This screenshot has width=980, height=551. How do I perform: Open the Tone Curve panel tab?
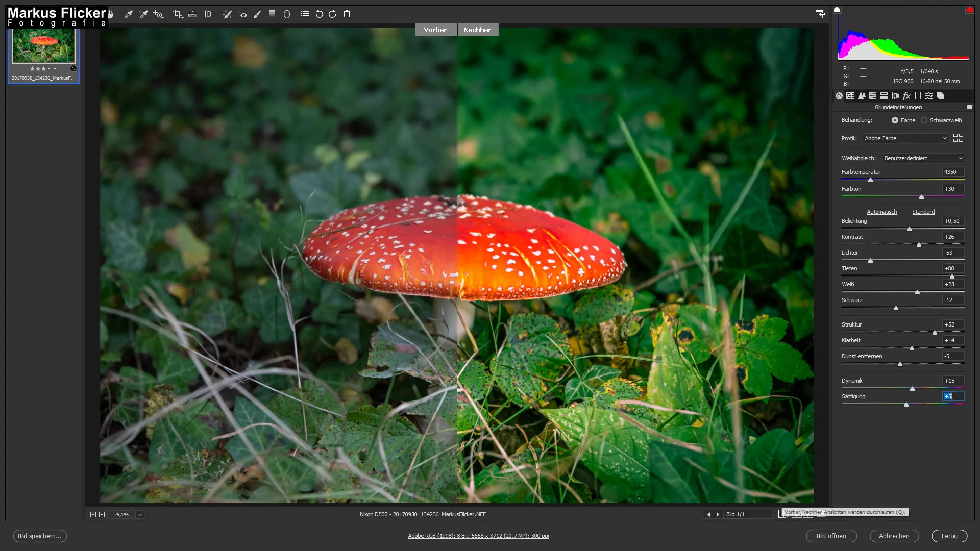[850, 96]
